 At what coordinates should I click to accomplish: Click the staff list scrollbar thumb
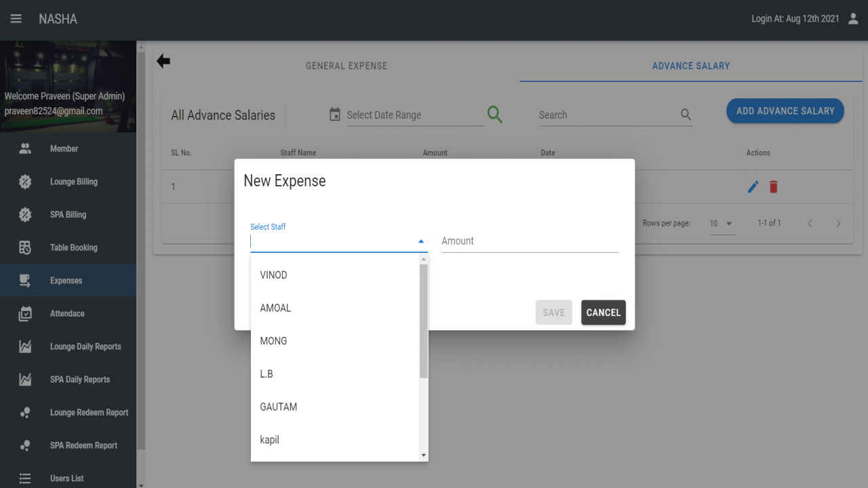point(424,321)
